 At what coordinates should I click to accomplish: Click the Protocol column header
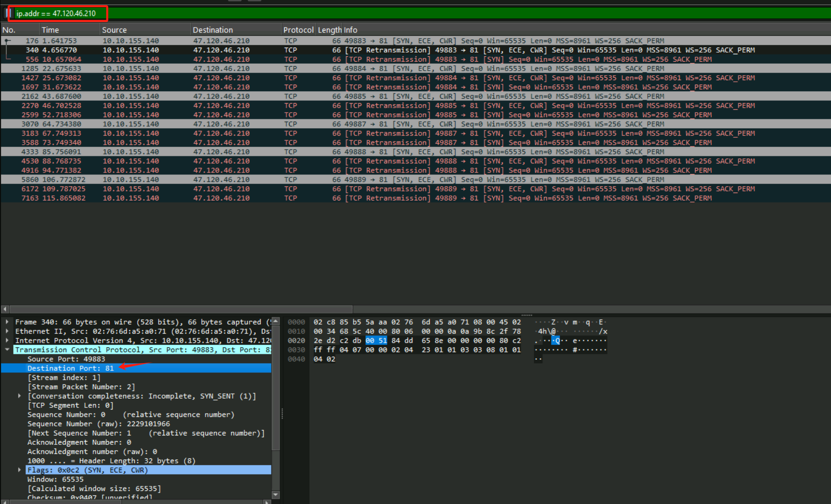(298, 30)
